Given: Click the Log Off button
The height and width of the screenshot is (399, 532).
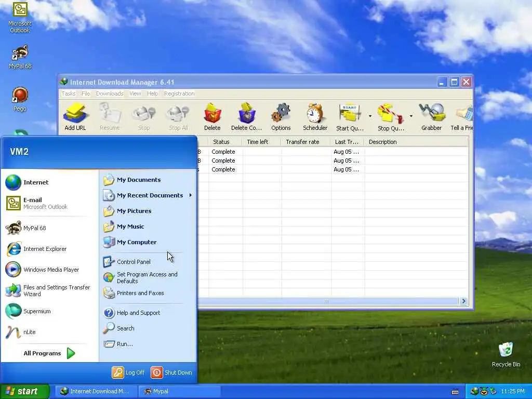Looking at the screenshot, I should pyautogui.click(x=129, y=373).
